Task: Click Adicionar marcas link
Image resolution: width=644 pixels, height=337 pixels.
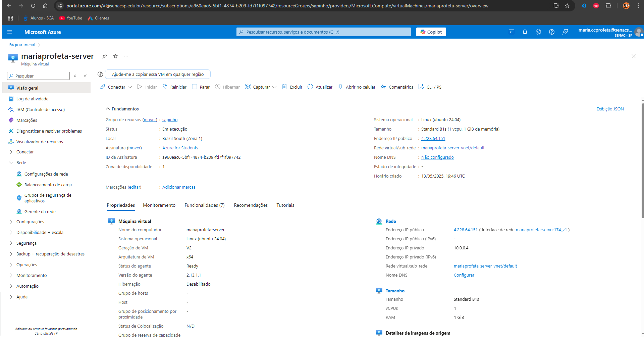Action: pyautogui.click(x=179, y=187)
